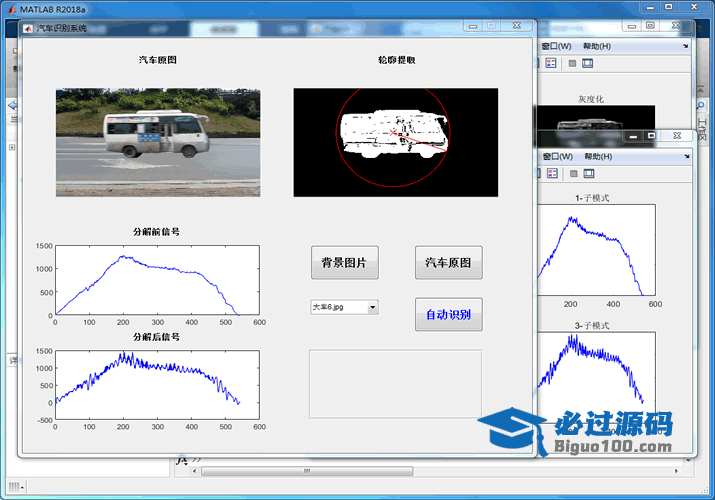
Task: Open the 窗口(W) menu in upper figure window
Action: click(x=556, y=46)
